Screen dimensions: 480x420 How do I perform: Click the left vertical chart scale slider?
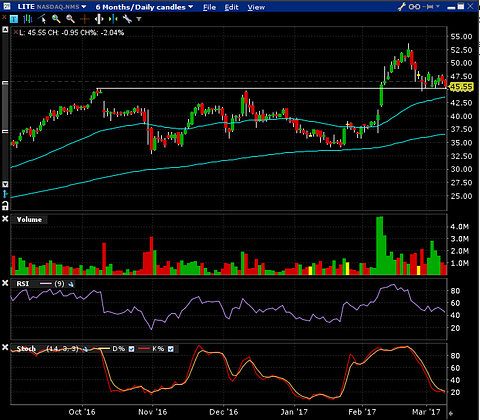[5, 107]
